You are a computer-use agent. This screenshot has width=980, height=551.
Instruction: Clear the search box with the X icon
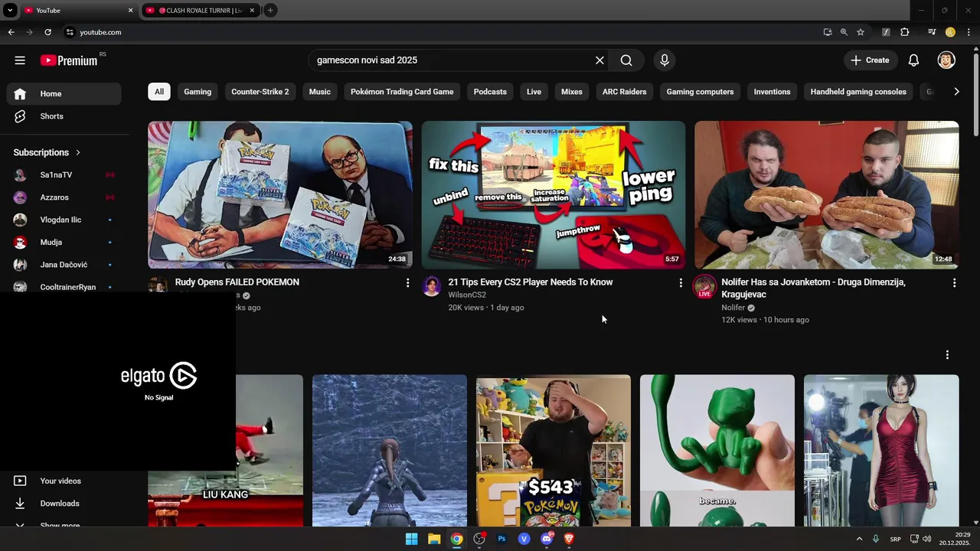(599, 60)
